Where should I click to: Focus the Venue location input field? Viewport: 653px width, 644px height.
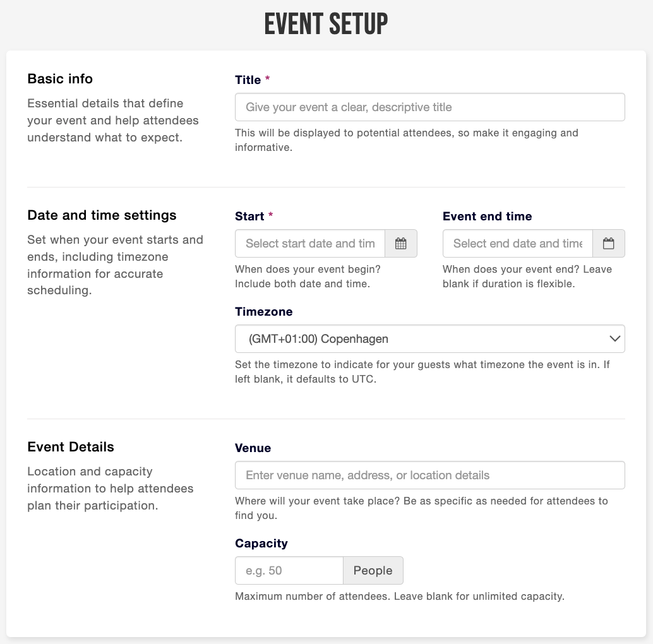430,475
